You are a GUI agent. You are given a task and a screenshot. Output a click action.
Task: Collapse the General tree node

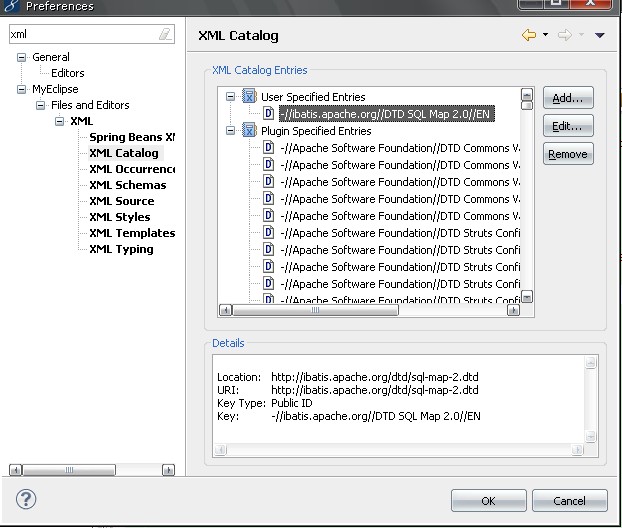click(x=21, y=58)
